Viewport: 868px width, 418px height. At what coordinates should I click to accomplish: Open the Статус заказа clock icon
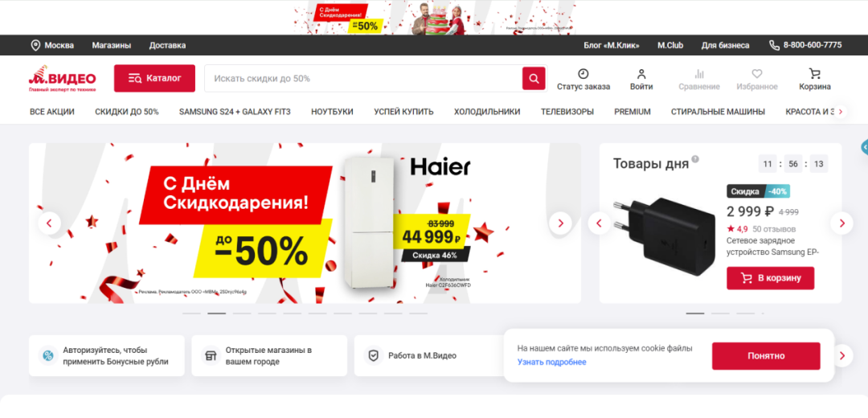click(583, 74)
